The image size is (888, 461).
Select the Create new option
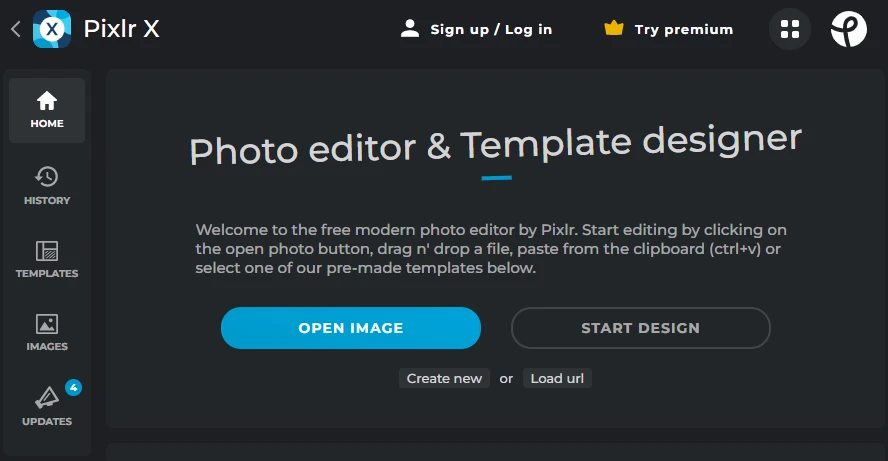coord(444,378)
